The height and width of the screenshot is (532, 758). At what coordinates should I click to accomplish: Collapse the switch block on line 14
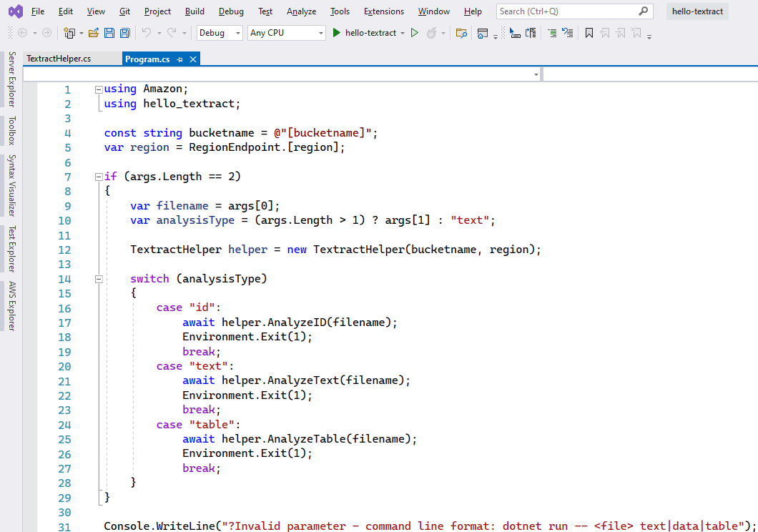(x=99, y=279)
